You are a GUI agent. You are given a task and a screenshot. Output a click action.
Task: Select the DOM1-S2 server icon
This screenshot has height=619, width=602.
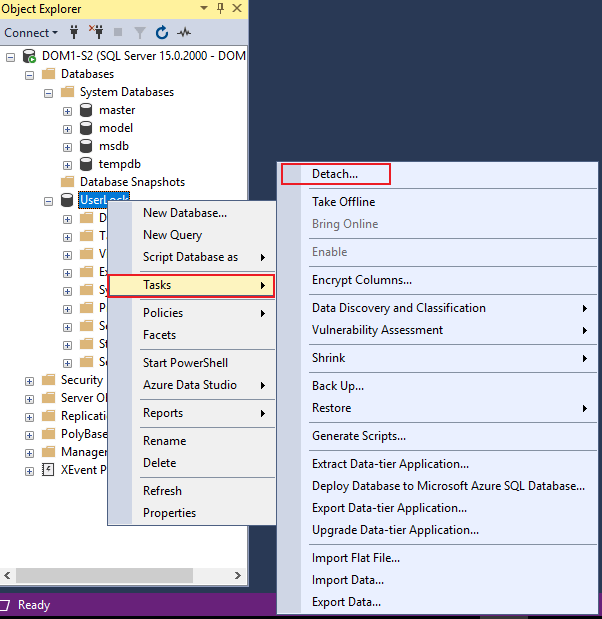coord(29,56)
